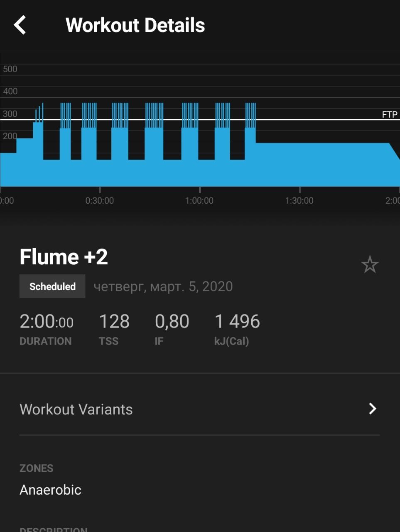
Task: Click the 0:30:00 time axis marker
Action: point(100,200)
